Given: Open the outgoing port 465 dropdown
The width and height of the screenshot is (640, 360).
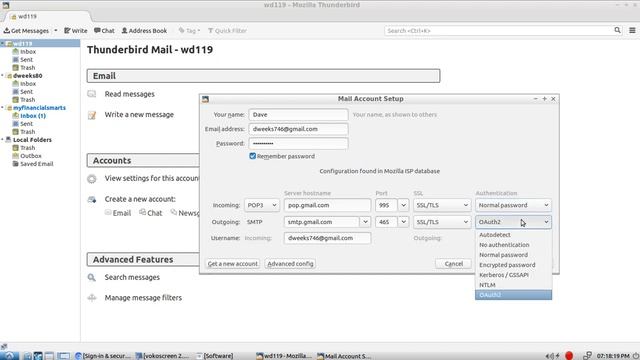Looking at the screenshot, I should pyautogui.click(x=403, y=222).
